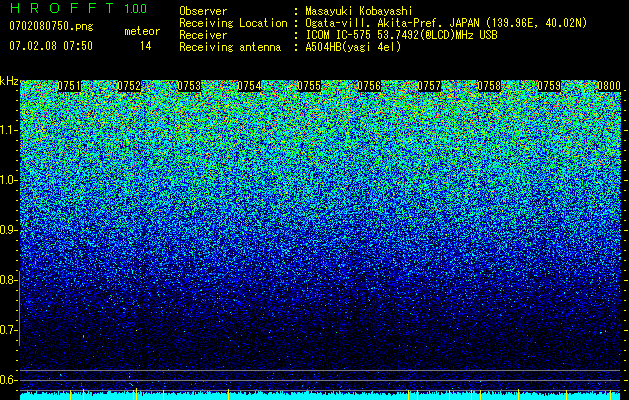Click the 1.0 kHz axis label
The image size is (629, 400).
point(9,180)
